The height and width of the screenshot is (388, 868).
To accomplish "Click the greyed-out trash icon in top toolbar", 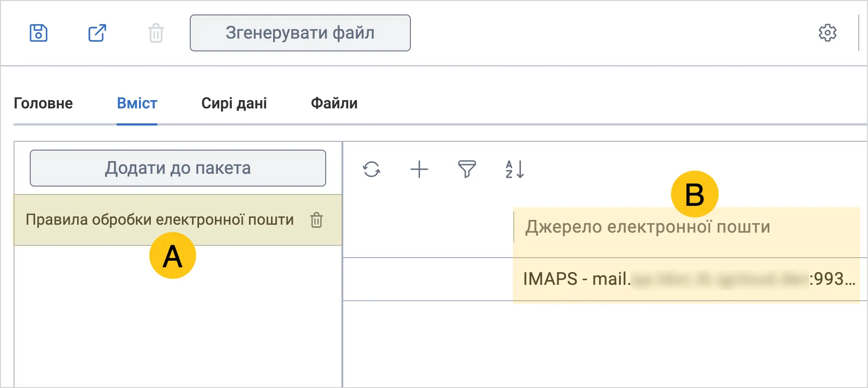I will coord(156,33).
